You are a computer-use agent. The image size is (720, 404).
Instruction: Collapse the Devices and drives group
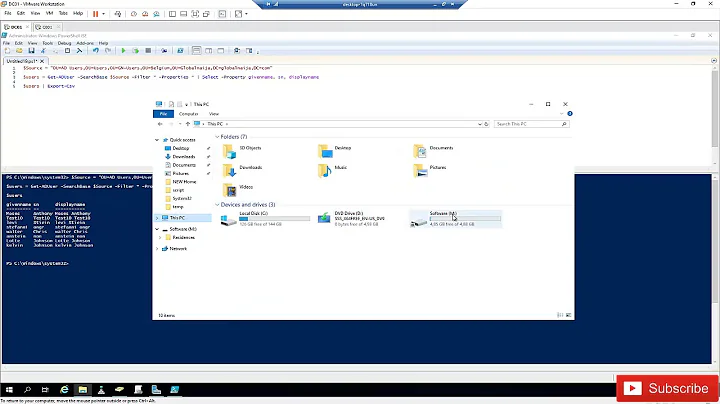216,204
